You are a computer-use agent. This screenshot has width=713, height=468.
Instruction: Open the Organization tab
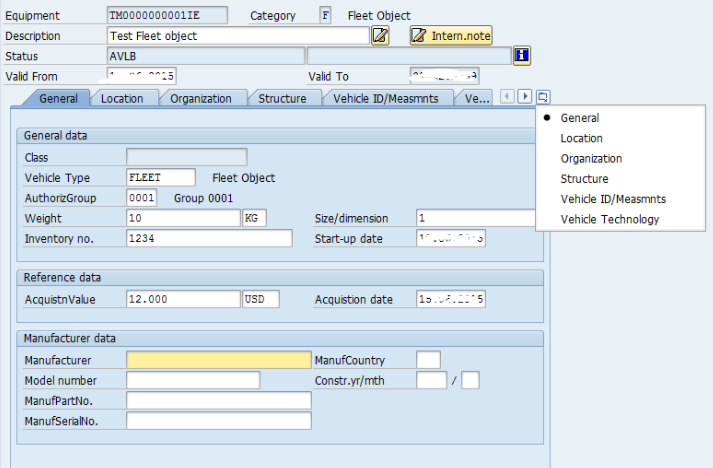(x=201, y=99)
